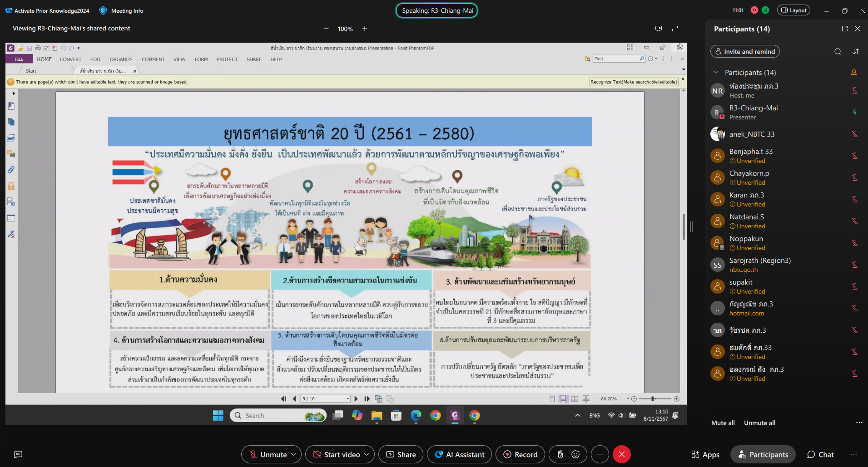Open reactions smiley icon
This screenshot has height=467, width=868.
pyautogui.click(x=575, y=454)
